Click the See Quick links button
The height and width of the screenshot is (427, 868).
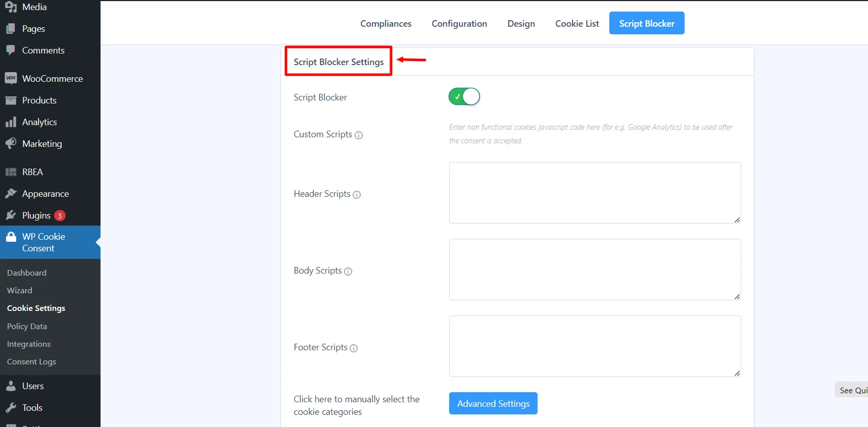[x=852, y=390]
